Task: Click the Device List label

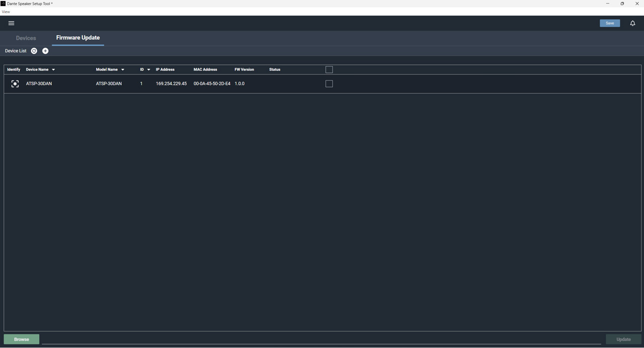Action: click(x=16, y=51)
